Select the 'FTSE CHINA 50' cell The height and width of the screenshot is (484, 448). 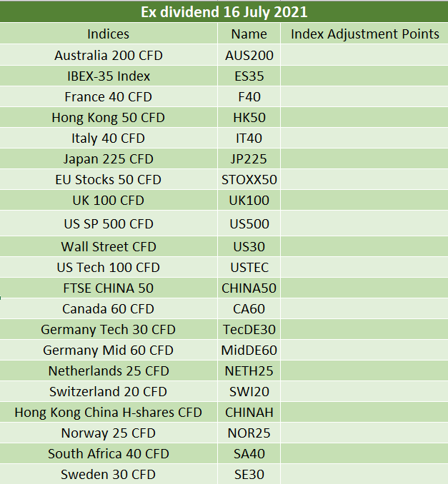[x=109, y=288]
